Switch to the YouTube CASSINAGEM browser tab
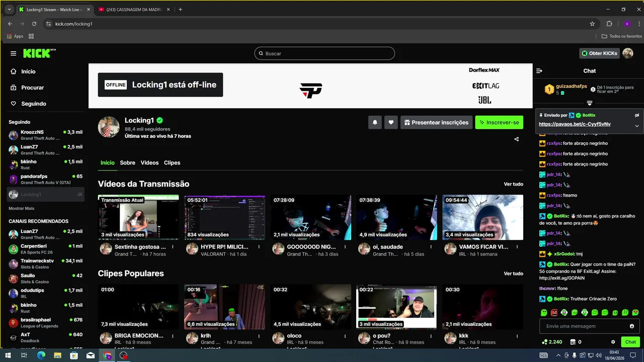Image resolution: width=644 pixels, height=362 pixels. pos(133,10)
